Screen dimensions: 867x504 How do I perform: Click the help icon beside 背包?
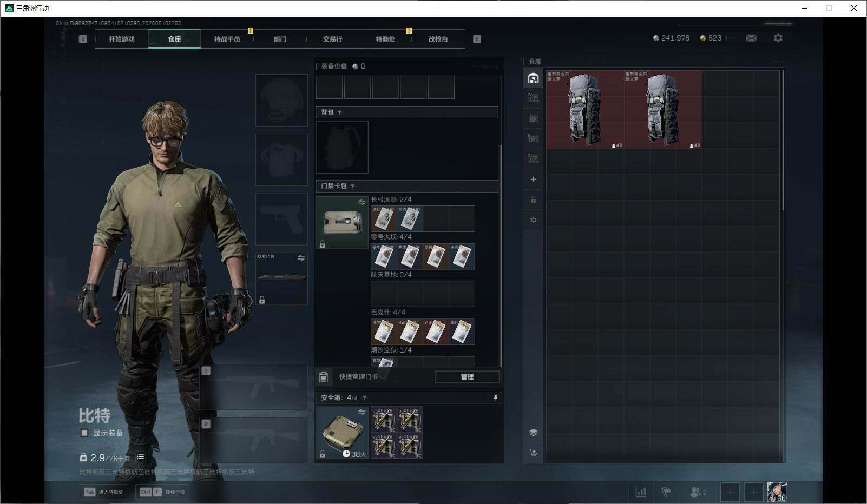pos(339,112)
